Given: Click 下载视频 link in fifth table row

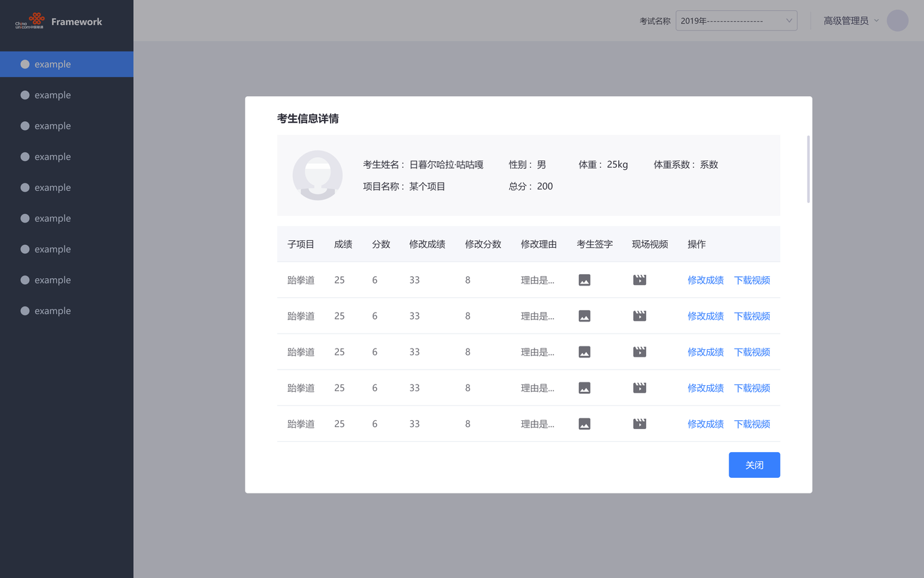Looking at the screenshot, I should pos(752,424).
